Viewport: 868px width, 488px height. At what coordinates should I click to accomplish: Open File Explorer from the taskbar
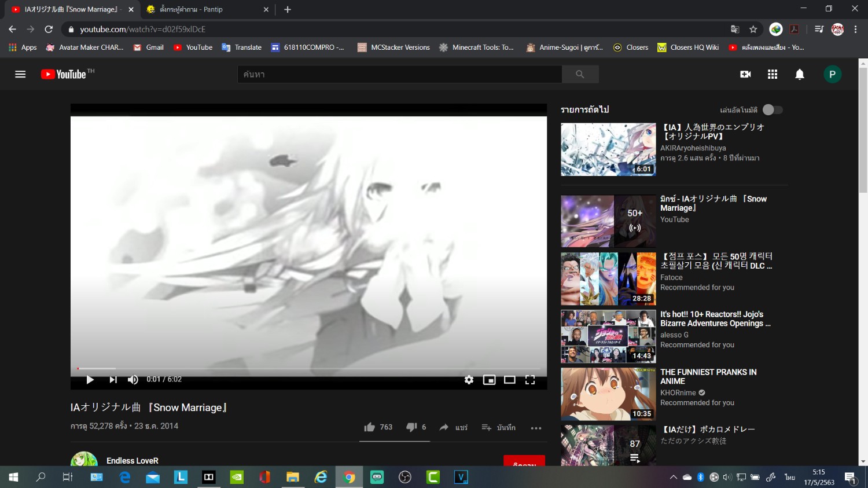tap(293, 477)
